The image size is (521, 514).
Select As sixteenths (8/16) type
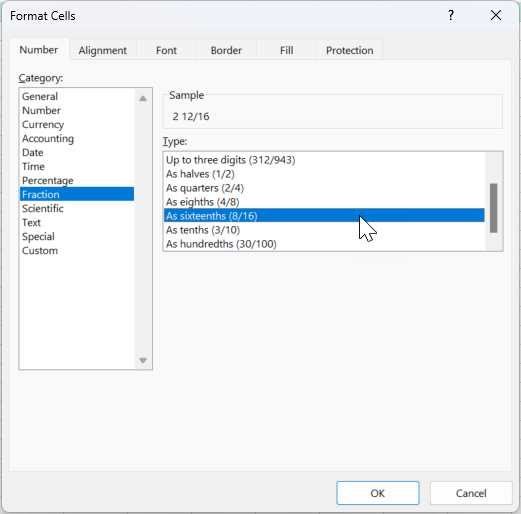[324, 216]
